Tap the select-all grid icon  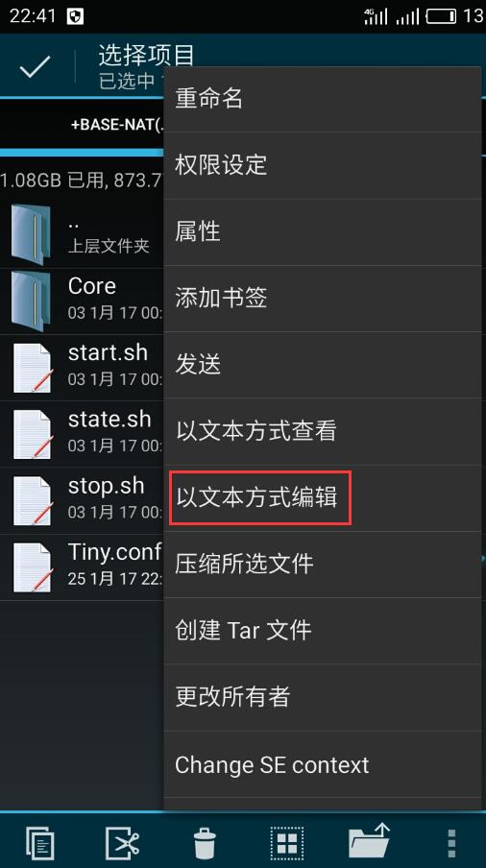point(287,842)
